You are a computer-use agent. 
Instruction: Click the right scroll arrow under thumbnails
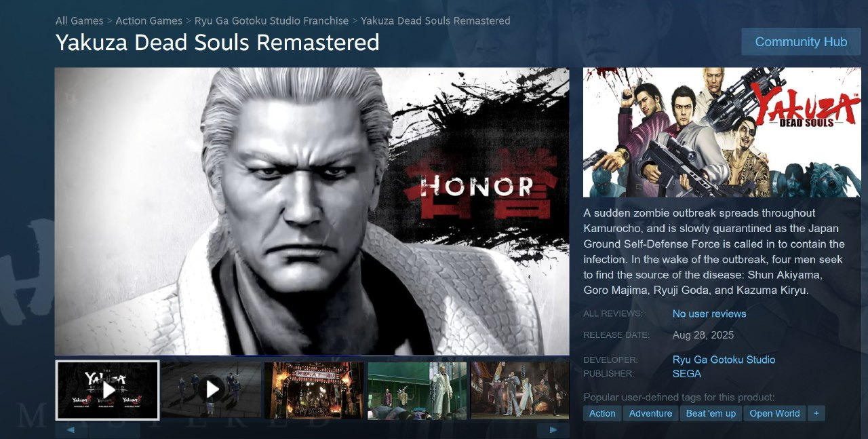click(x=553, y=430)
